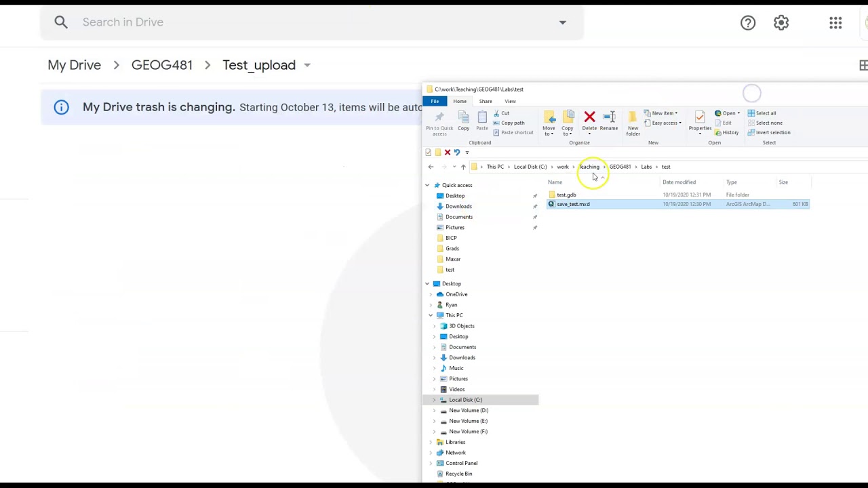Select the Maxar folder in Quick access
The image size is (868, 488).
(x=453, y=259)
